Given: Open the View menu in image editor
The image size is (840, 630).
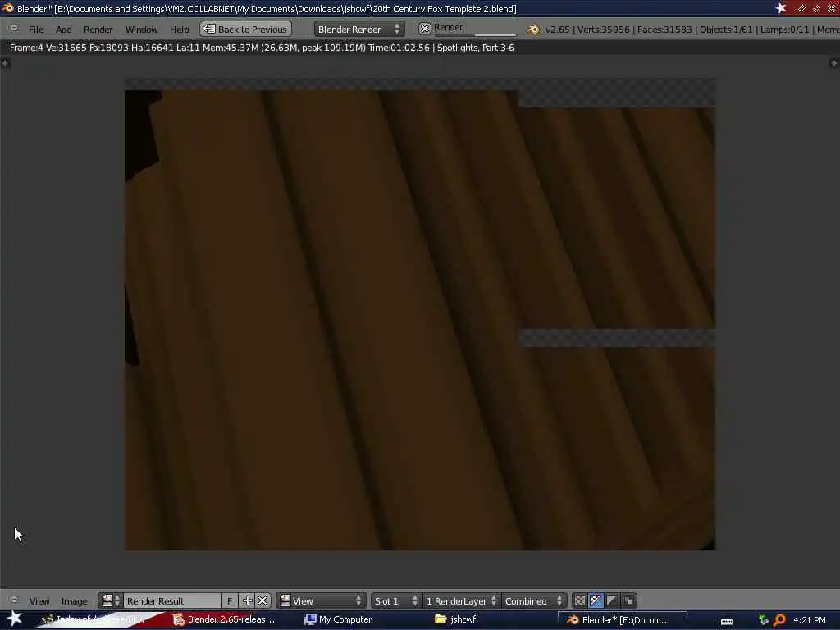Looking at the screenshot, I should [39, 601].
